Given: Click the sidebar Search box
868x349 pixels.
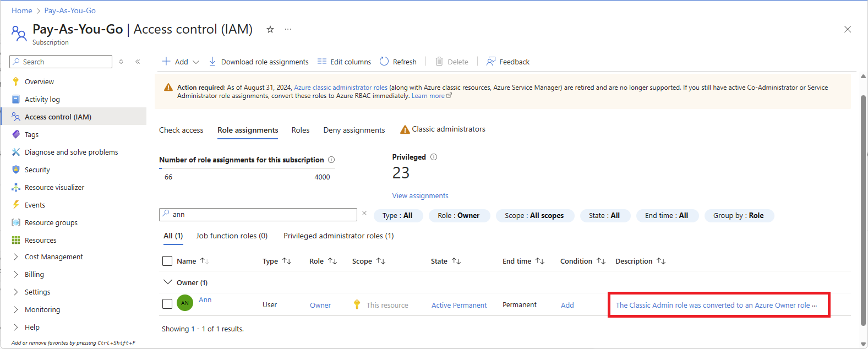Looking at the screenshot, I should [61, 62].
